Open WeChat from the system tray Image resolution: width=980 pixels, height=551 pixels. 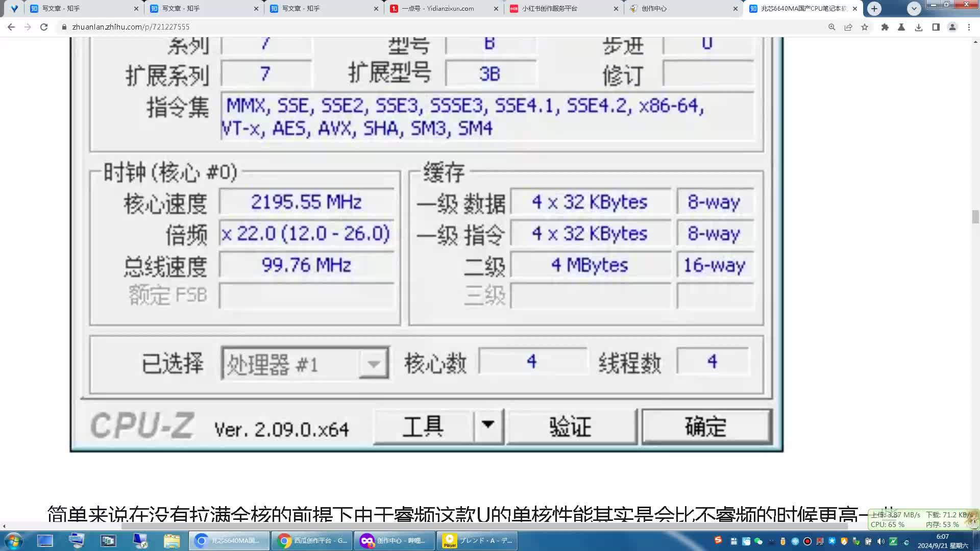[x=758, y=541]
